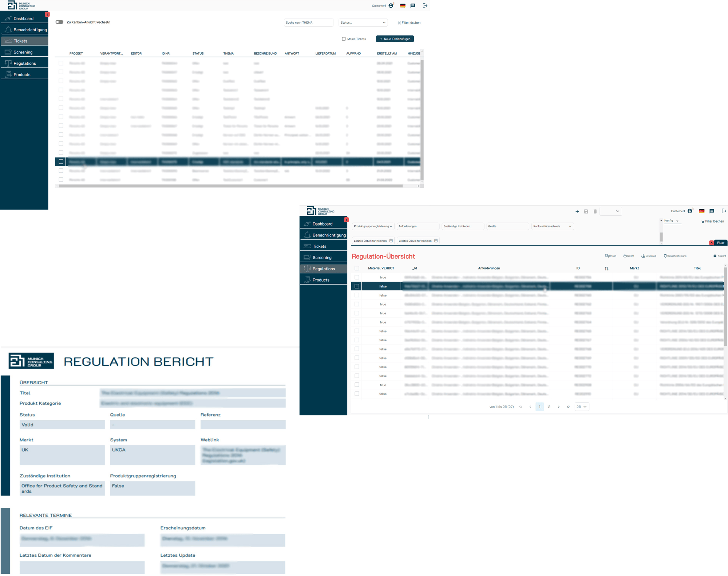728x576 pixels.
Task: Click the Suche nach THEMA search field
Action: 308,23
